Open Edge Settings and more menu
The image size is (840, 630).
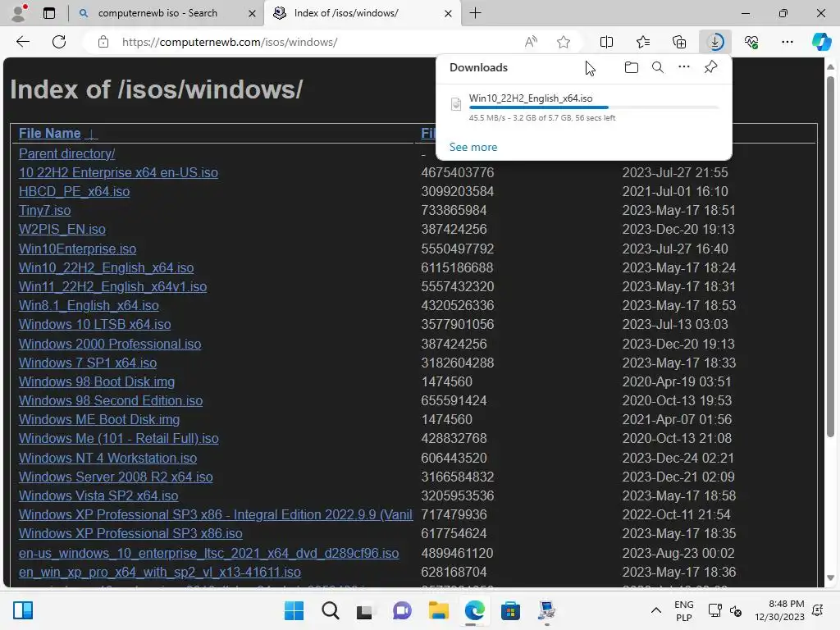pyautogui.click(x=787, y=42)
